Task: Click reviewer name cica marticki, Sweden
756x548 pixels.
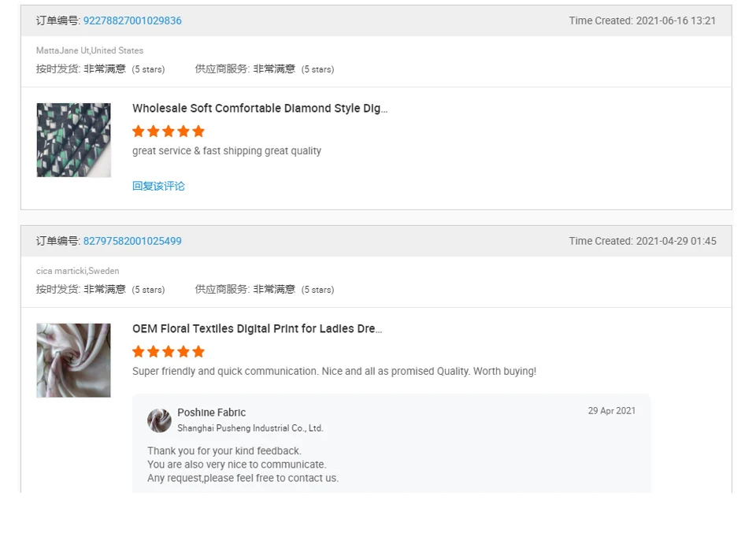Action: pyautogui.click(x=77, y=271)
